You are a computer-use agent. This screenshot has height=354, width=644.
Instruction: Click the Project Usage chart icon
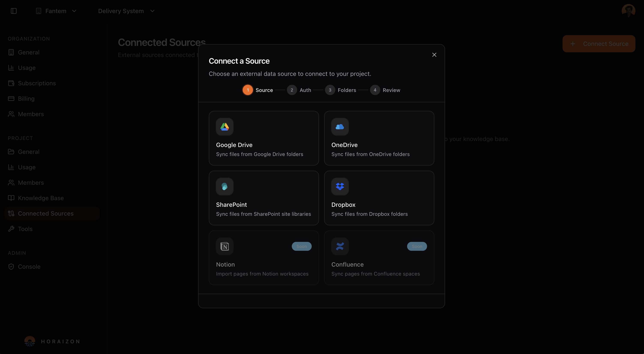(11, 167)
